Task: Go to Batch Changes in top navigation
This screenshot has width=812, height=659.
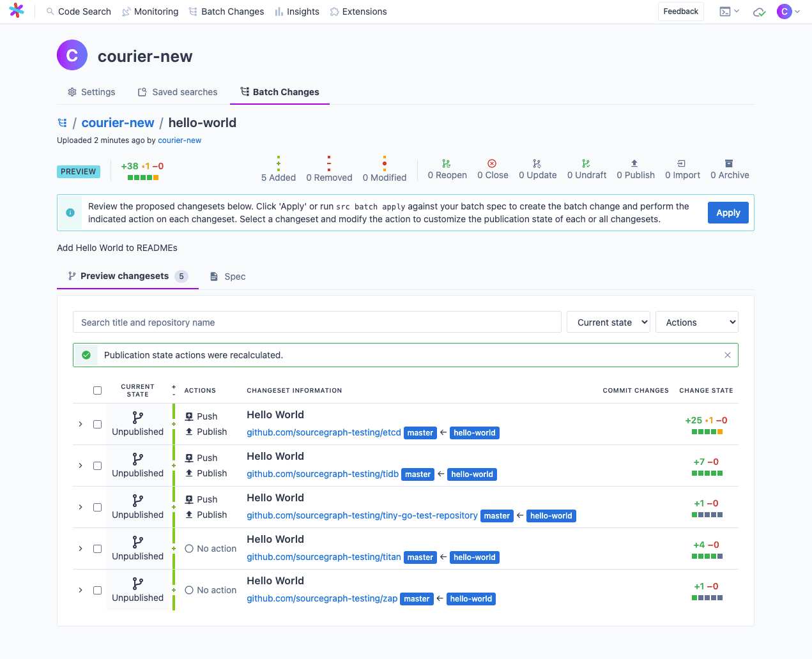Action: click(227, 11)
